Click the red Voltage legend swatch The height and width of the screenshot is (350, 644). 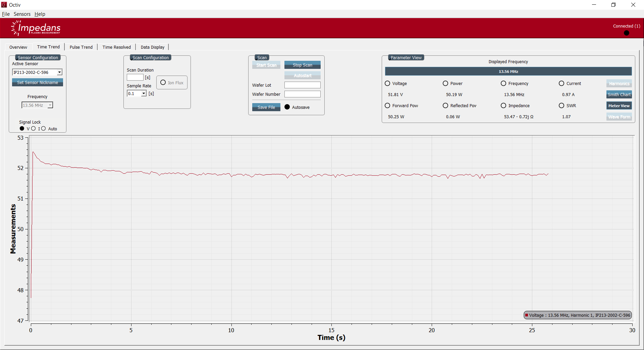tap(527, 315)
